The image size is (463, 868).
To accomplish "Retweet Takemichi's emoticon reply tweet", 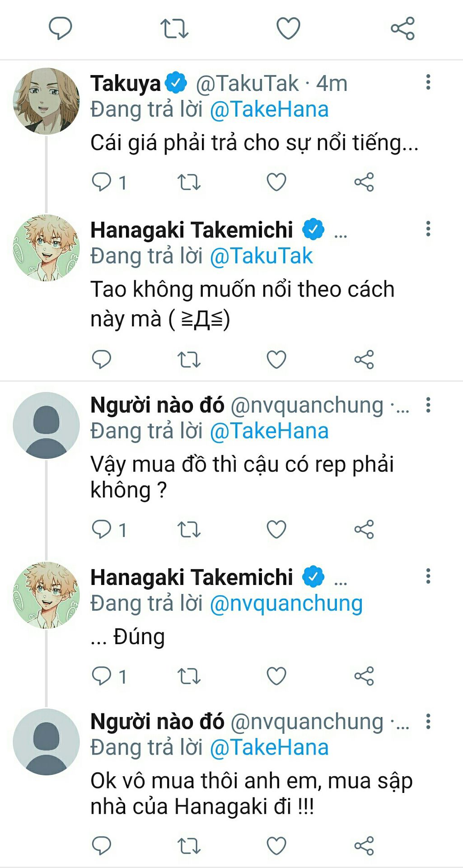I will click(x=189, y=360).
